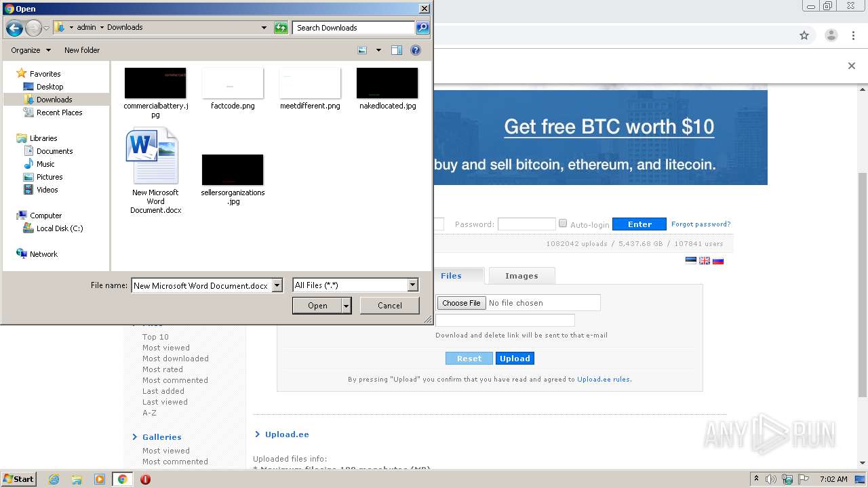Click New folder in dialog toolbar
This screenshot has height=488, width=868.
point(82,50)
